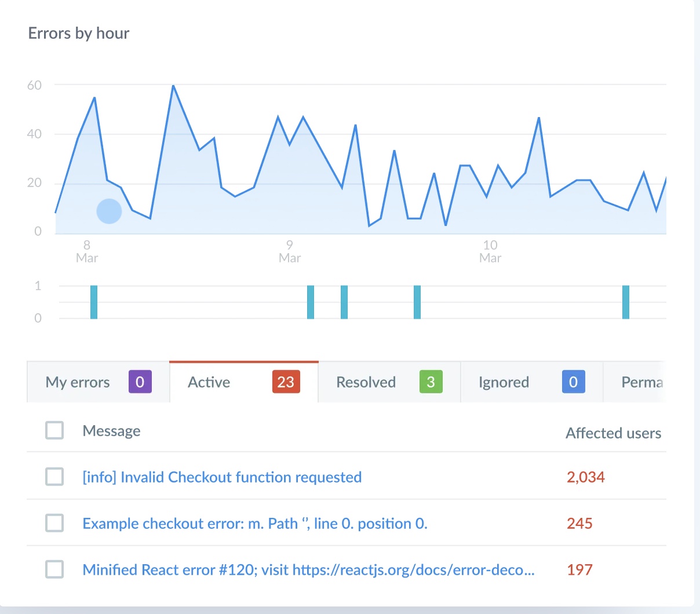The image size is (700, 614).
Task: Click the purple zero badge on My errors
Action: (140, 382)
